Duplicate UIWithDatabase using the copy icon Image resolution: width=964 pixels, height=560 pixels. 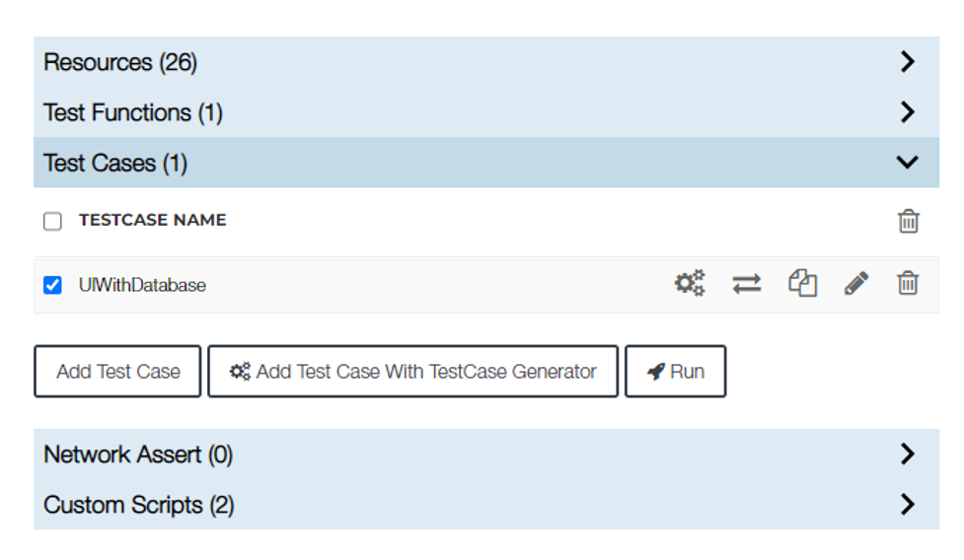[802, 284]
